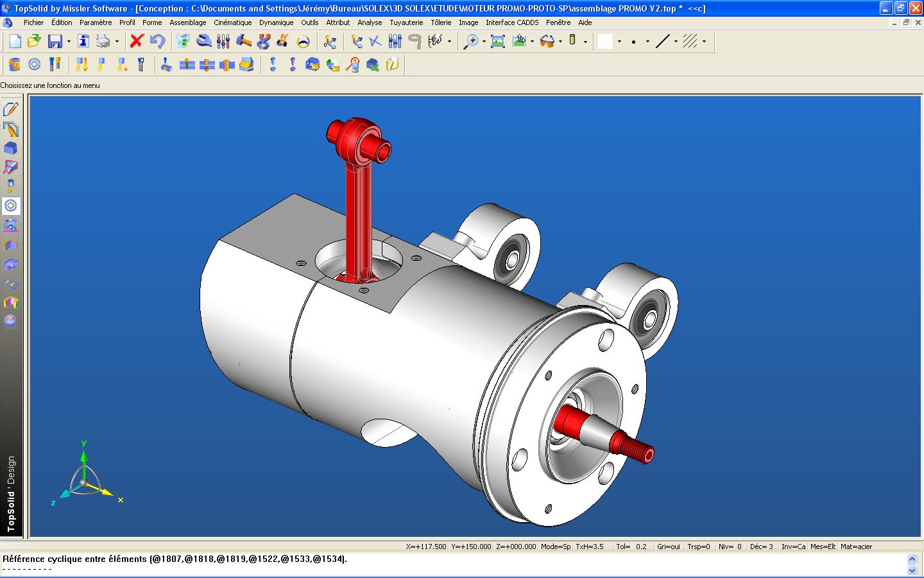Viewport: 924px width, 578px height.
Task: Click the fit view to screen icon
Action: point(497,41)
